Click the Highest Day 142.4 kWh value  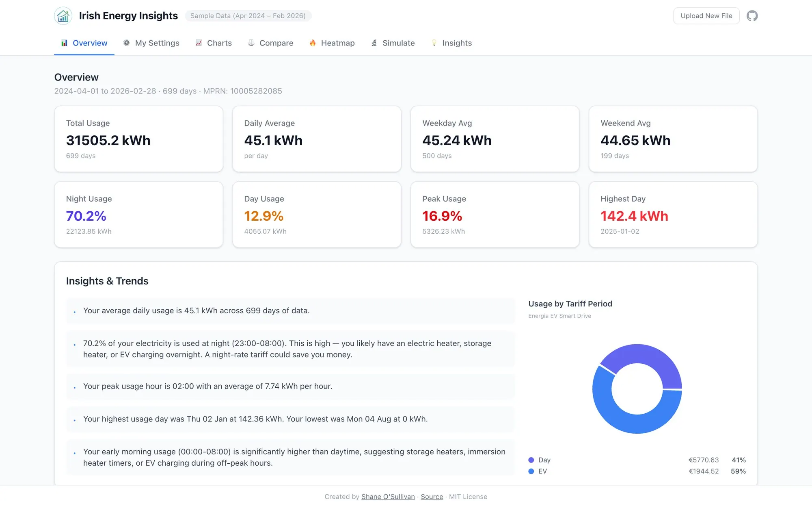[x=634, y=216]
